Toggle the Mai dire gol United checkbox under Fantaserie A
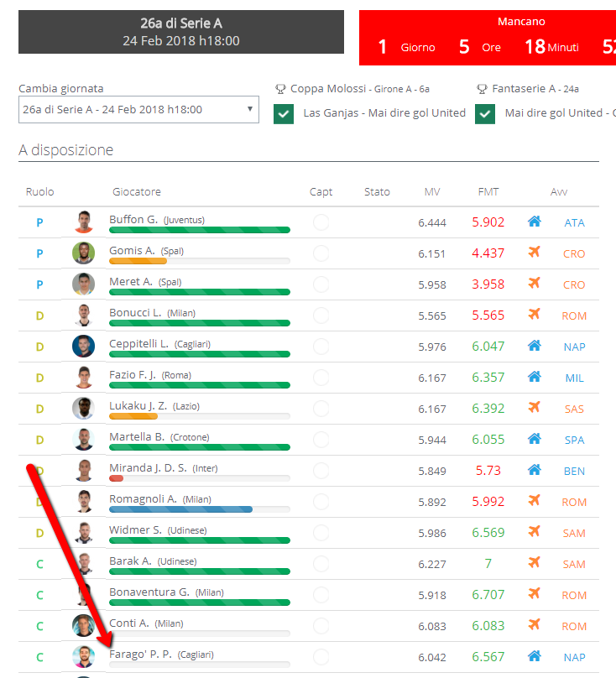616x678 pixels. (485, 114)
